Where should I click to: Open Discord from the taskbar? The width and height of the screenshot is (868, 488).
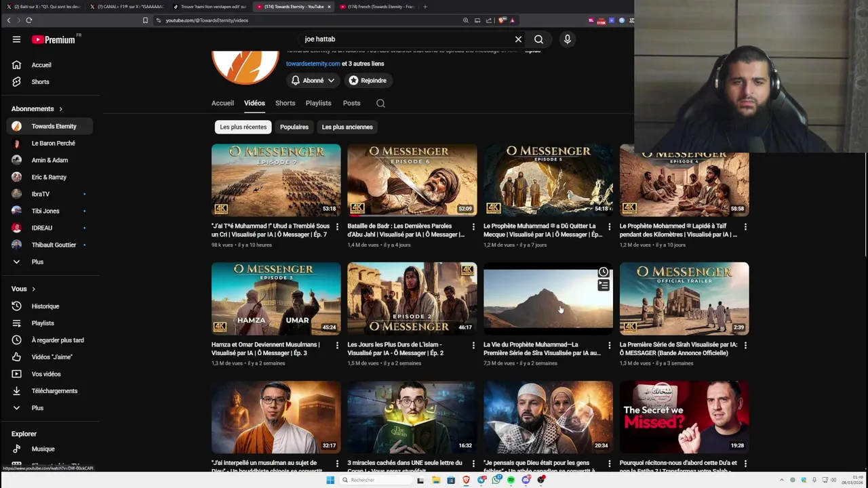coord(526,480)
